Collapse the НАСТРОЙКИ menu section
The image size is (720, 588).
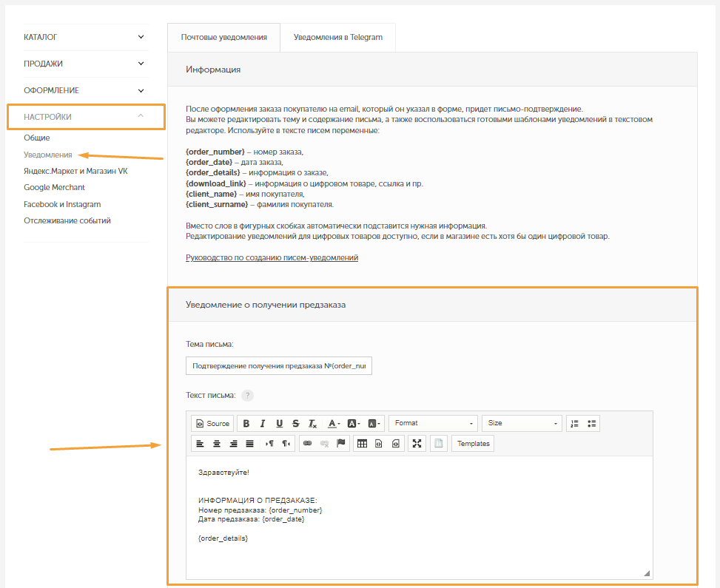click(x=86, y=117)
